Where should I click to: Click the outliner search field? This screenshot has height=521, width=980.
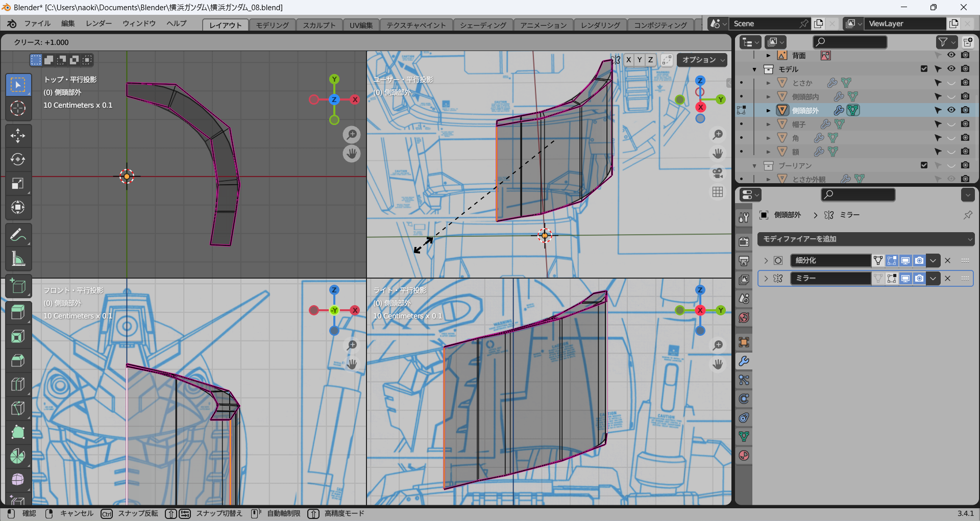click(x=850, y=42)
